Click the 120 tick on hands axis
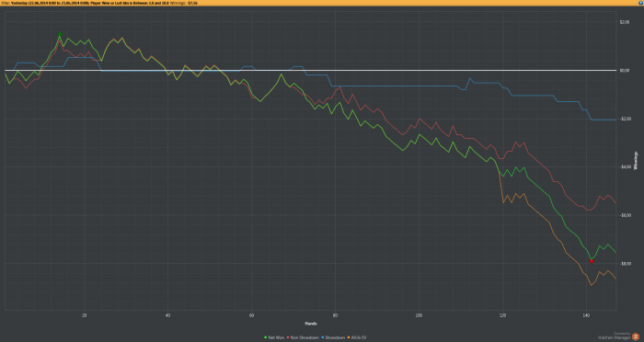 [x=502, y=315]
